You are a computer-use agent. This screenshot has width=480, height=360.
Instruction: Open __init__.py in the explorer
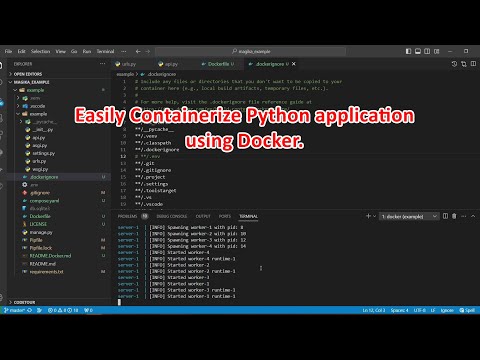point(43,130)
